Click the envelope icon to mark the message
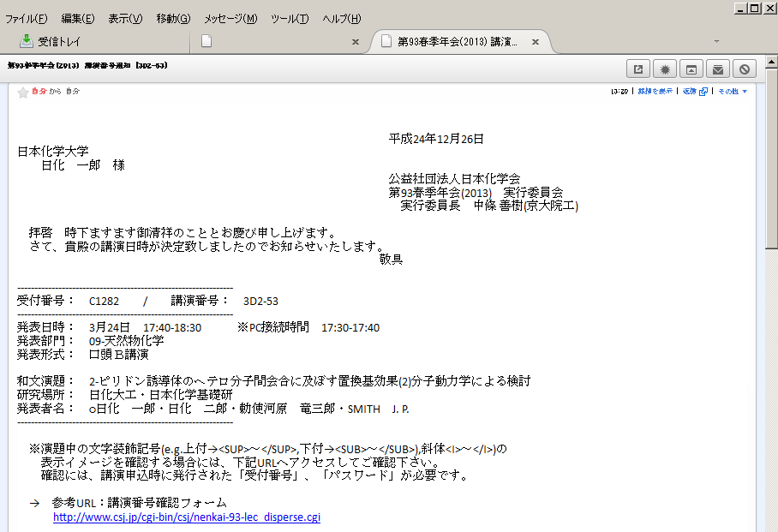The image size is (778, 532). click(x=717, y=68)
